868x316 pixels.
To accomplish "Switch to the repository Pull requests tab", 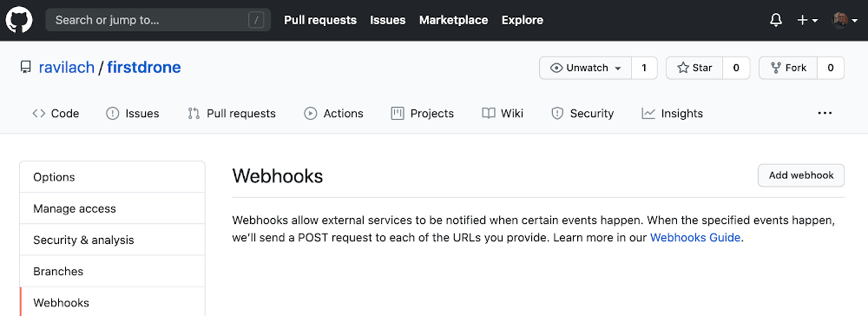I will [232, 114].
